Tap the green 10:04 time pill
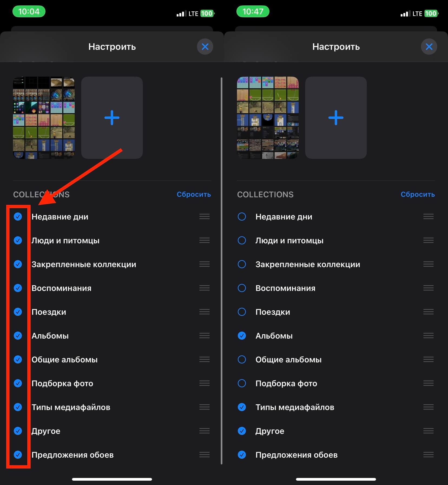448x485 pixels. [x=29, y=12]
